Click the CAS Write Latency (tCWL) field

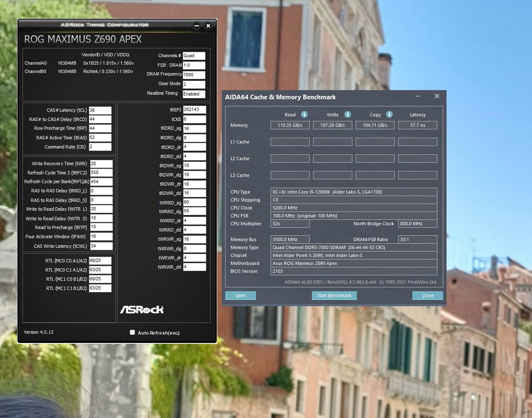click(x=101, y=246)
